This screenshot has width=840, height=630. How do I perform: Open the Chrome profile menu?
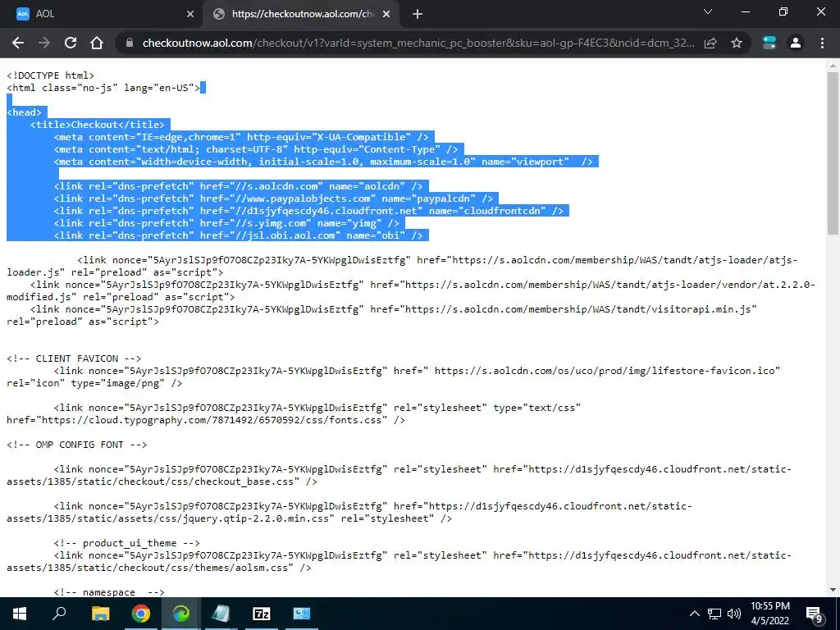click(x=796, y=43)
